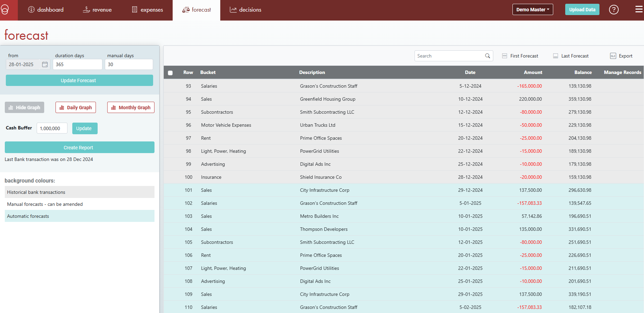Viewport: 644px width, 313px height.
Task: Jump to Last Forecast row
Action: click(x=571, y=56)
